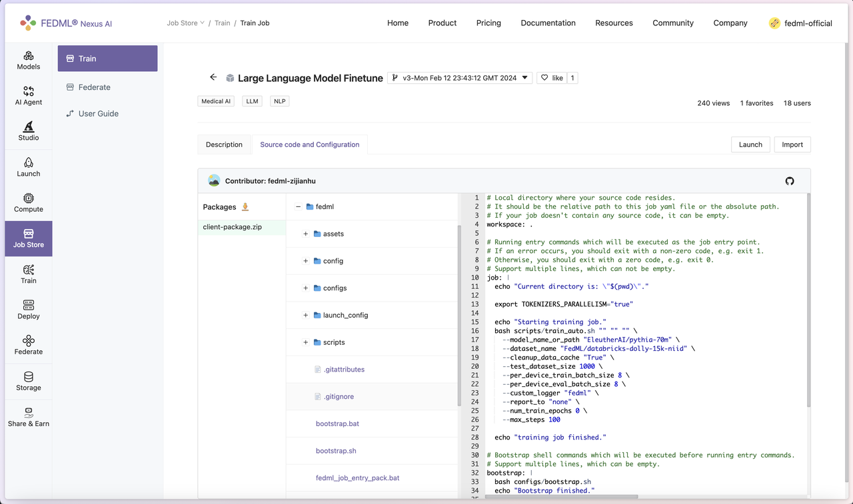Collapse the fedml root folder
The image size is (853, 504).
tap(298, 207)
